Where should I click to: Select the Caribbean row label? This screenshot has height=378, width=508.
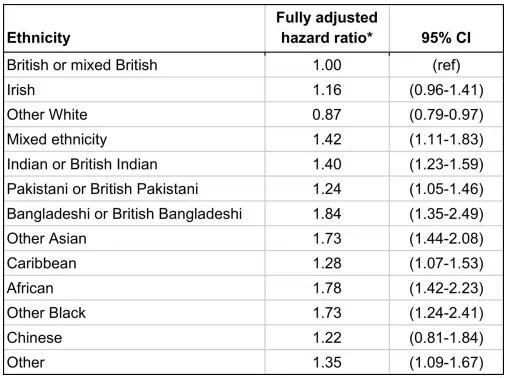pos(42,263)
